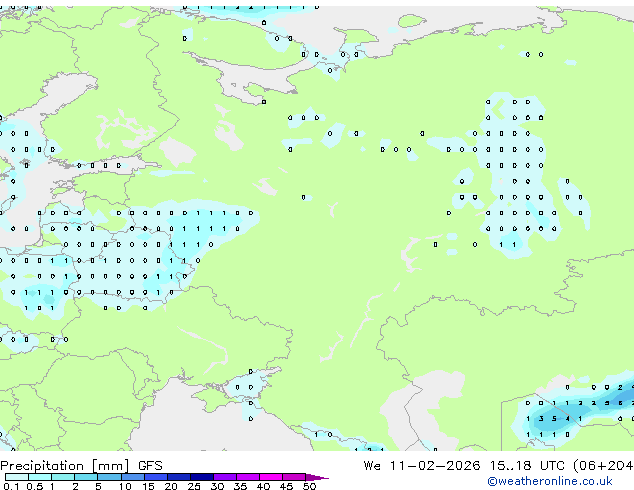The height and width of the screenshot is (490, 634).
Task: Select the 5–10 mm legend color swatch
Action: (x=109, y=477)
